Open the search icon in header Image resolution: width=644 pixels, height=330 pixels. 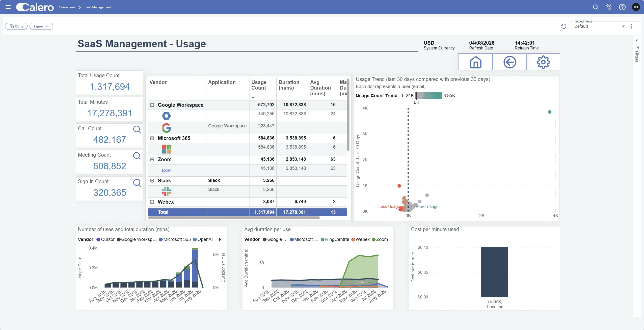point(596,7)
